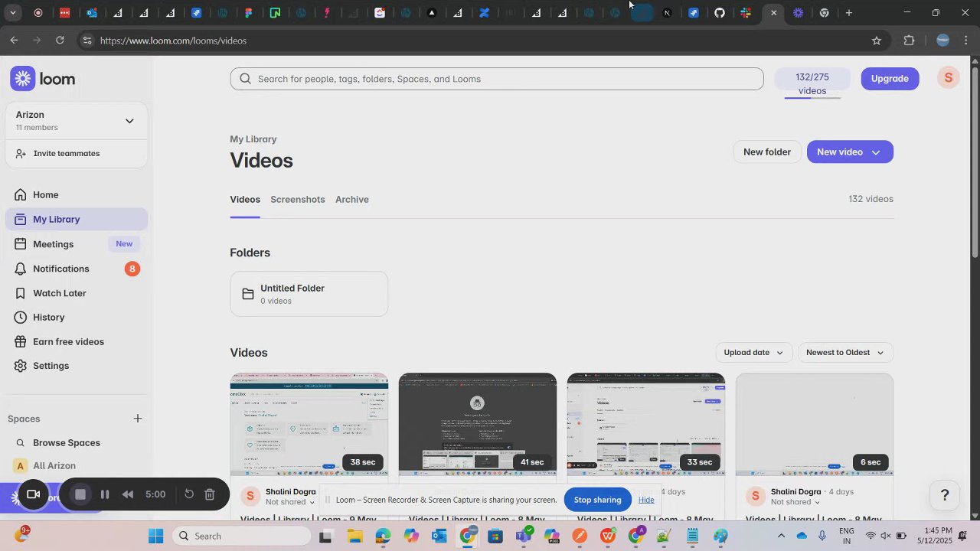980x551 pixels.
Task: Open My Library in sidebar
Action: 77,219
